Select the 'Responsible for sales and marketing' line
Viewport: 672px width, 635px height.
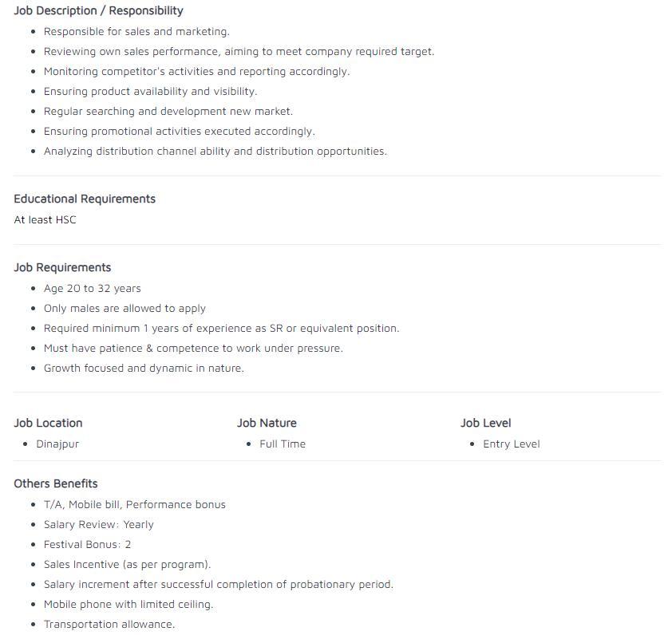(x=136, y=32)
